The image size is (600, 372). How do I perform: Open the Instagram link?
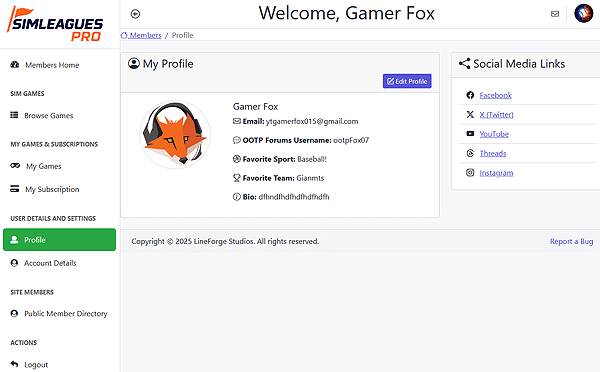[496, 173]
